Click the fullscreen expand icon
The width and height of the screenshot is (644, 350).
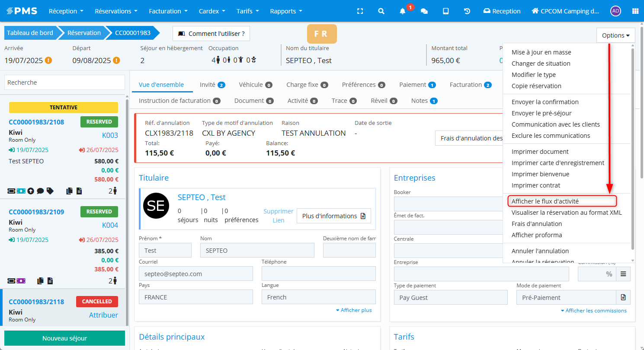[x=360, y=11]
